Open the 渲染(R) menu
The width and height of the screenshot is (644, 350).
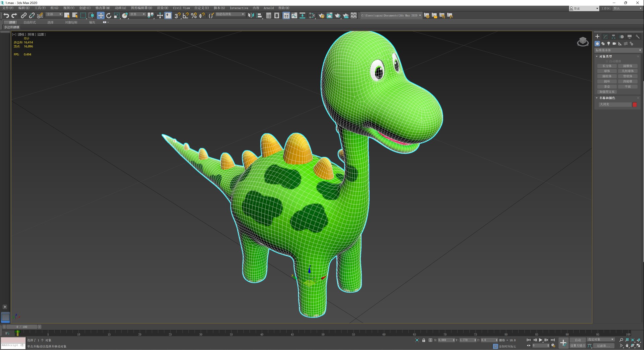[x=163, y=8]
